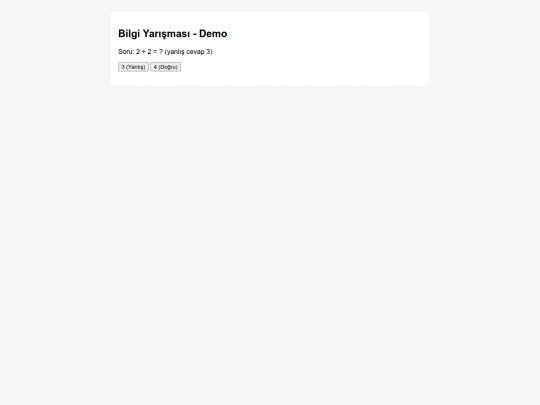Click the gray page background below the card
The height and width of the screenshot is (405, 540).
click(x=270, y=241)
